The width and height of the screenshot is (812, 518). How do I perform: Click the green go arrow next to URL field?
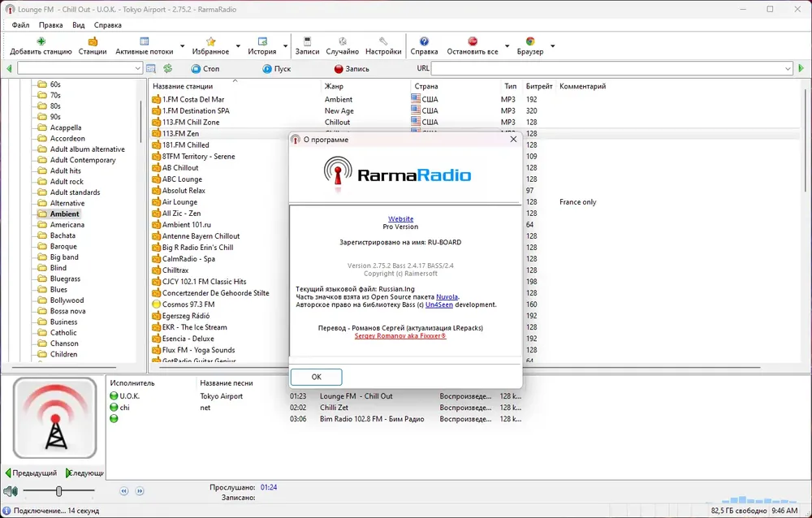(x=801, y=68)
